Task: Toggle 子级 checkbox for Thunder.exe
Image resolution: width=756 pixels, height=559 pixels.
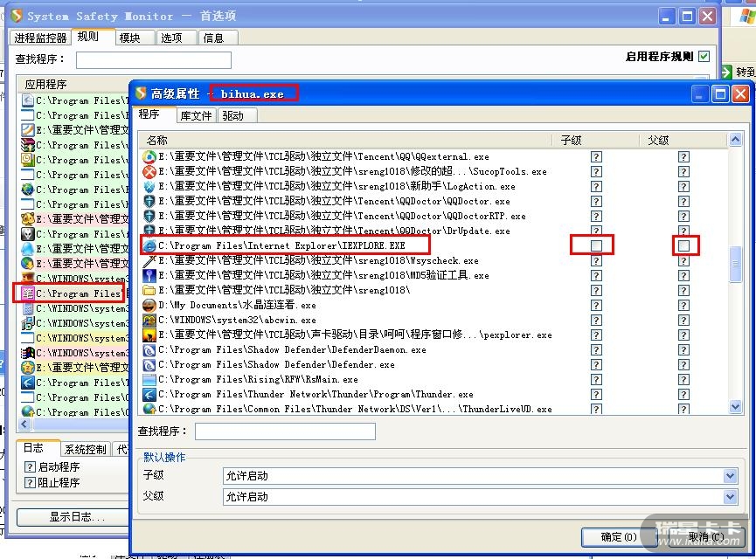Action: click(x=596, y=395)
